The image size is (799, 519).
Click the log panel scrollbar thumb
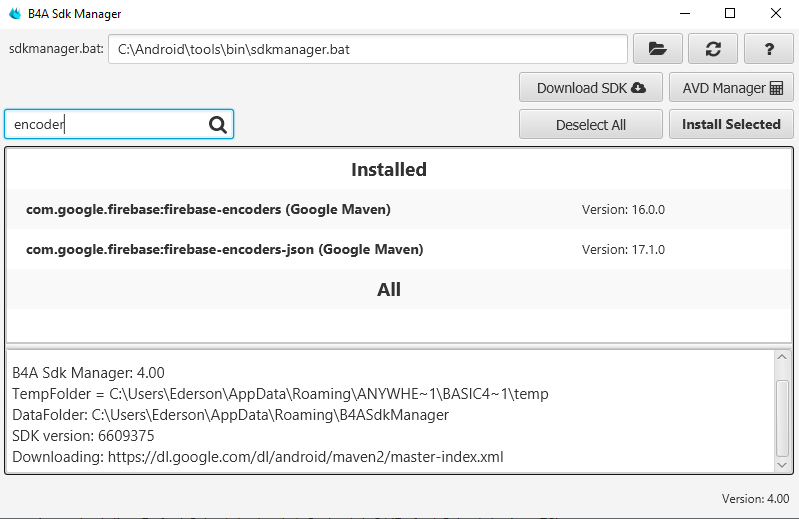coord(782,416)
